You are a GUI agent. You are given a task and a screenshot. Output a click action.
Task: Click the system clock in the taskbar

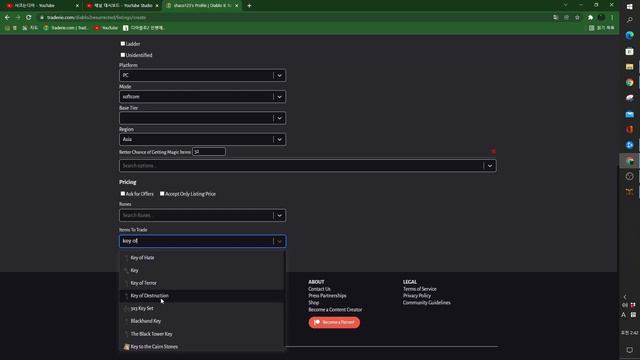tap(629, 333)
